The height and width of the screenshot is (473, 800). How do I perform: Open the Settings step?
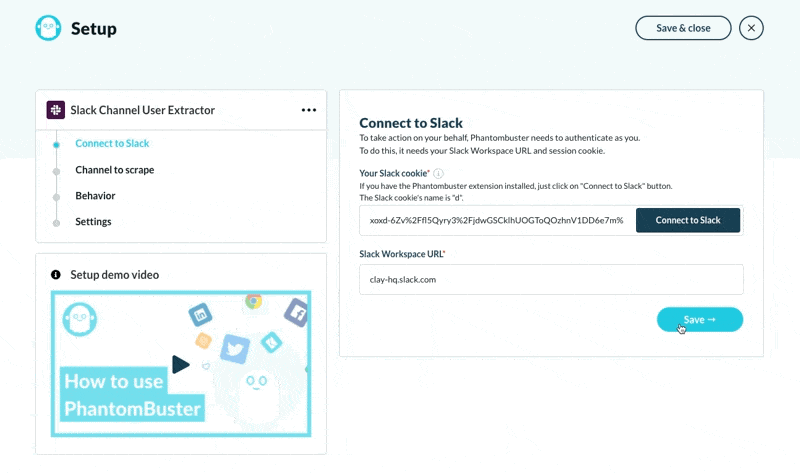point(93,222)
